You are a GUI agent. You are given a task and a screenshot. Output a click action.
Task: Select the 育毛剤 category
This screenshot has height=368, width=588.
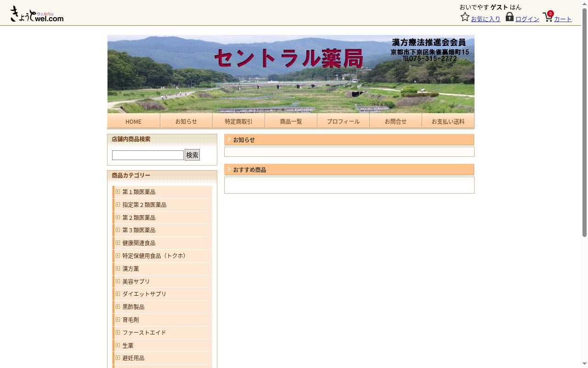(162, 320)
